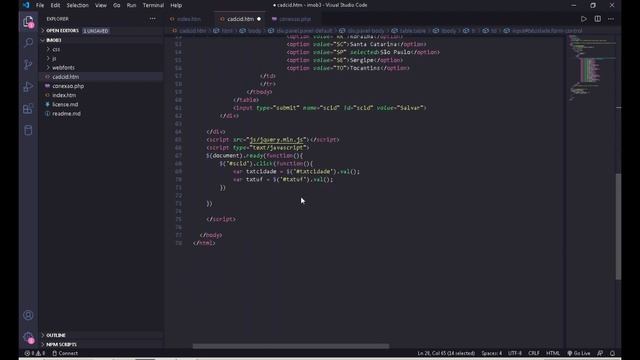The width and height of the screenshot is (640, 360).
Task: Open the Terminal menu
Action: pos(153,5)
